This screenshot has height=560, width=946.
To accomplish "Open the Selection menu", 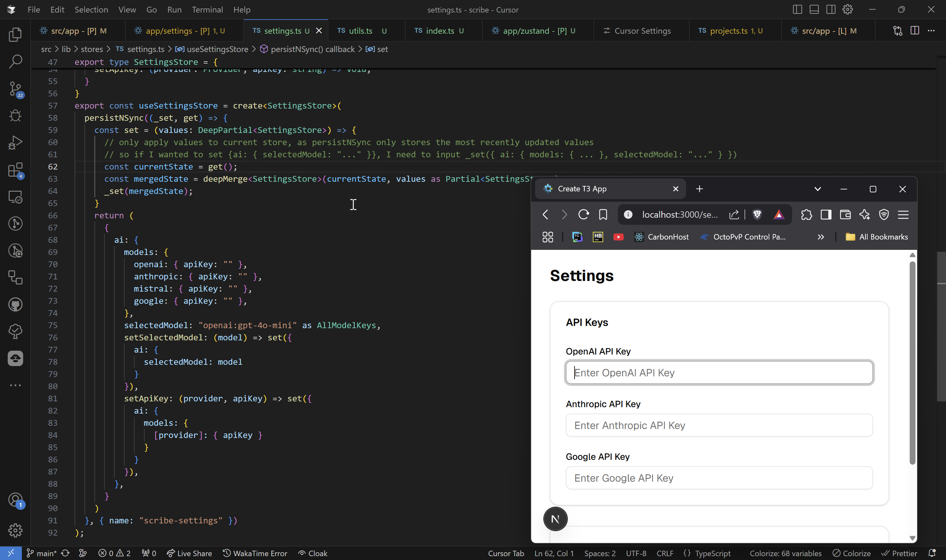I will tap(91, 9).
